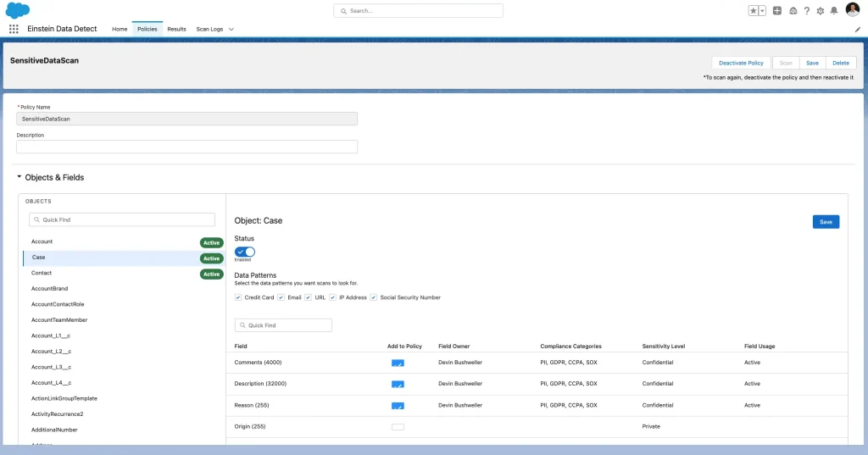Image resolution: width=868 pixels, height=455 pixels.
Task: Click the Private sensitivity level for Origin
Action: click(x=651, y=426)
